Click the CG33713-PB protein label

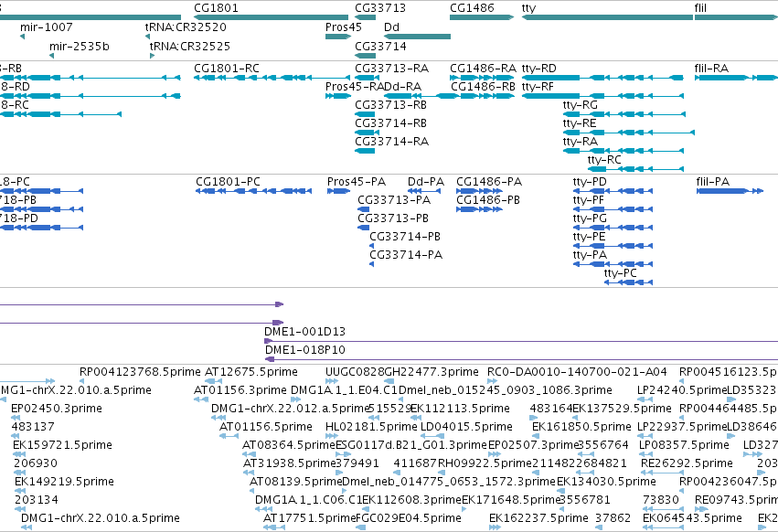(393, 218)
